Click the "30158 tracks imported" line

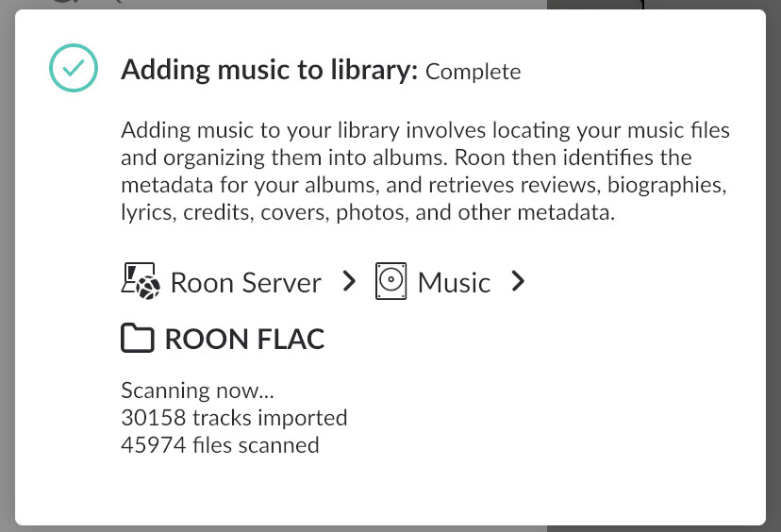pos(234,417)
